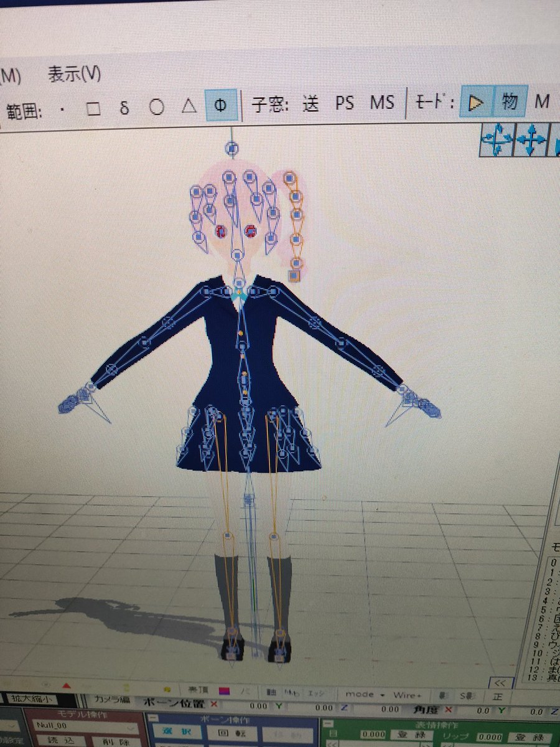Viewport: 560px width, 747px height.
Task: Click the M mode button
Action: click(543, 101)
